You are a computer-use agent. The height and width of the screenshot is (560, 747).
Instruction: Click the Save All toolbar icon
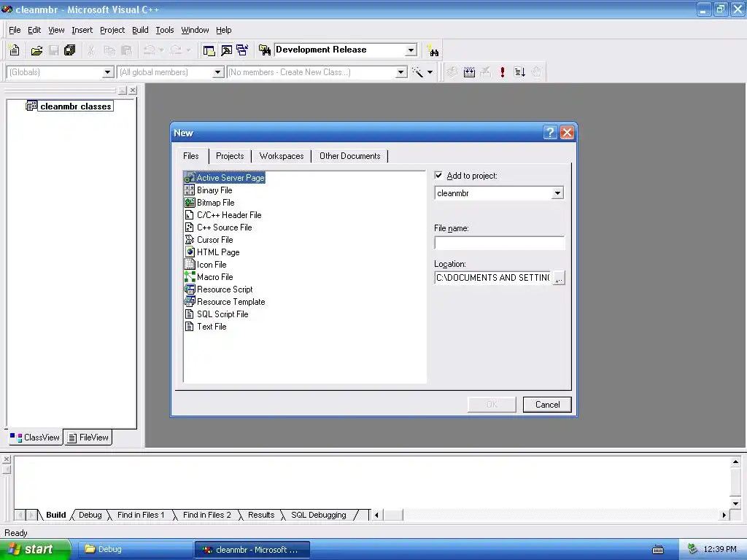pyautogui.click(x=70, y=50)
